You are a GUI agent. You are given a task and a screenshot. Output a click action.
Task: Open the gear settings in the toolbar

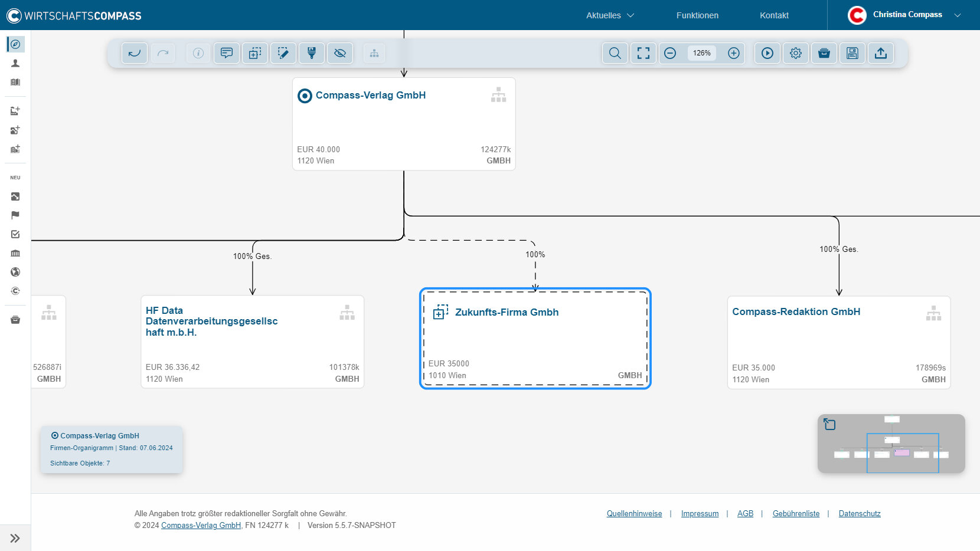(x=796, y=53)
